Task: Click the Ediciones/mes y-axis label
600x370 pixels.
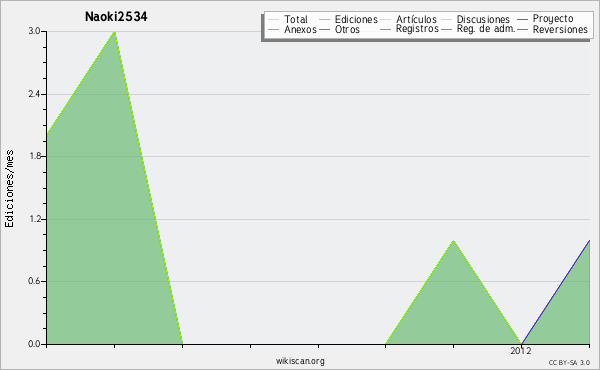Action: point(9,189)
